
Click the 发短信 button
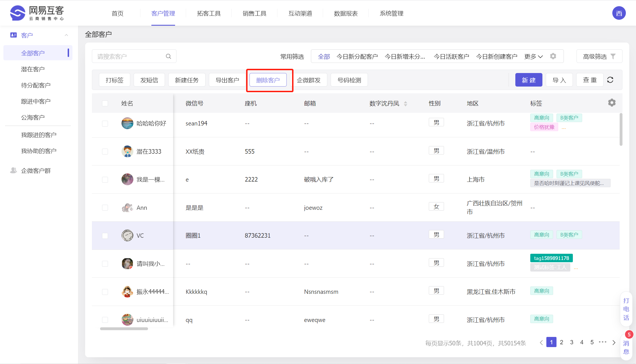[x=149, y=80]
